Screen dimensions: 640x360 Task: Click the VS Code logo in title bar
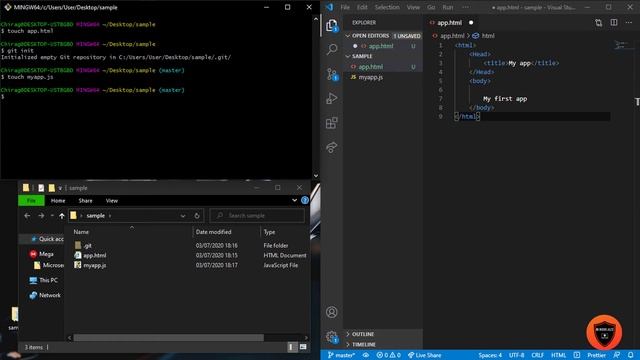pyautogui.click(x=329, y=7)
